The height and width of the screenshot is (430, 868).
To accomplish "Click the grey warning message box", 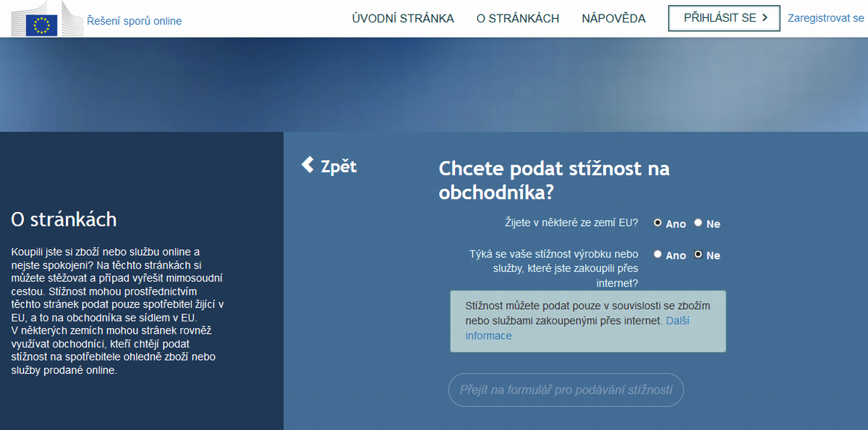I will [x=587, y=321].
